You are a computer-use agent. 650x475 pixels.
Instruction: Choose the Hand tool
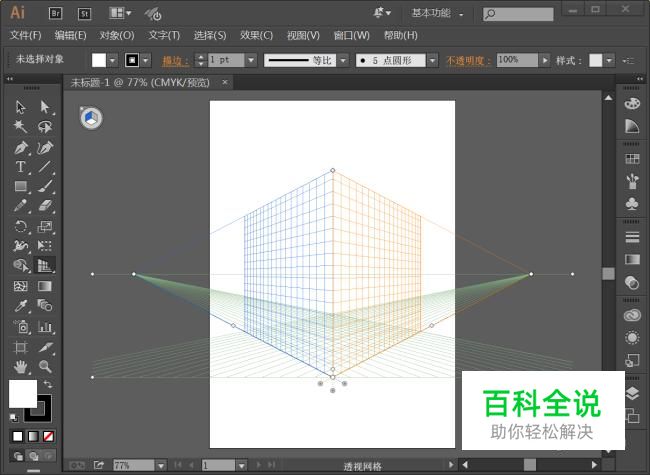20,367
